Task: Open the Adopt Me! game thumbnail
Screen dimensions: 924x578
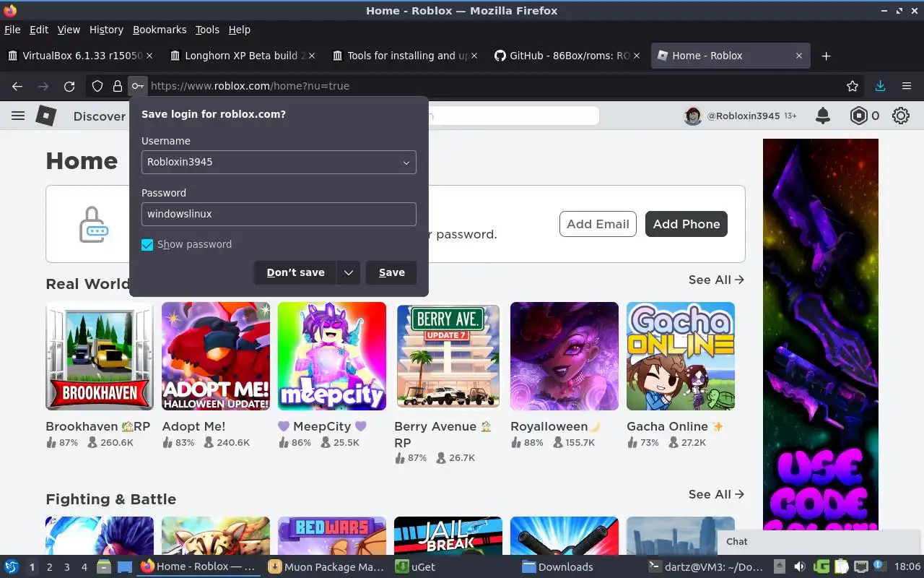Action: point(216,356)
